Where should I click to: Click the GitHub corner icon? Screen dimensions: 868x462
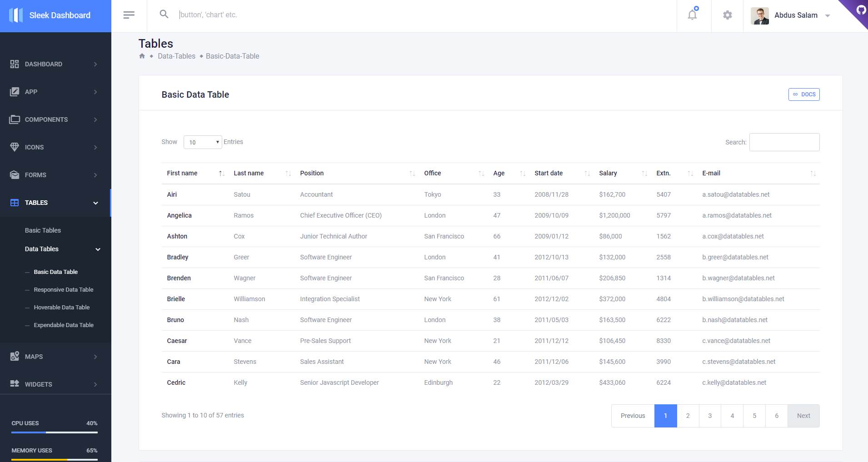861,9
